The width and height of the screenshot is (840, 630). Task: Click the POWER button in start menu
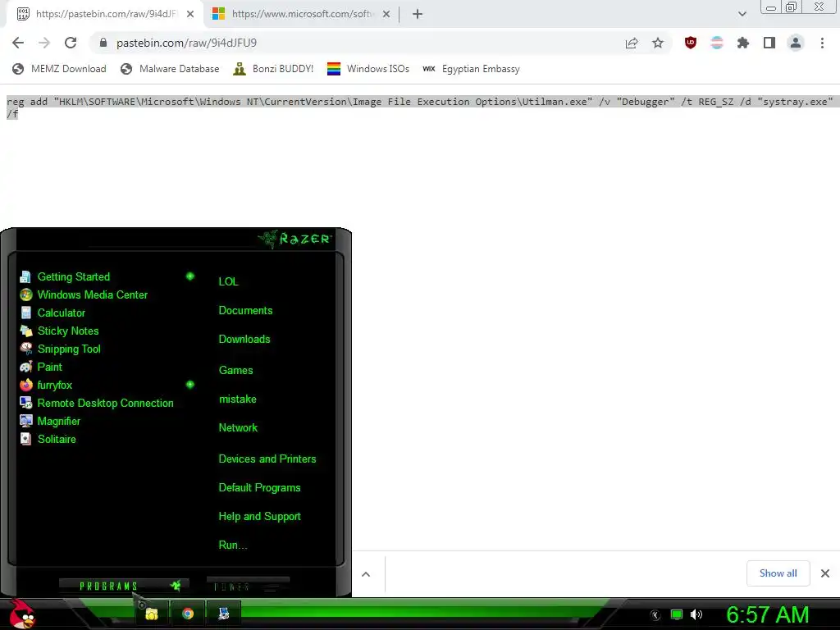[248, 586]
